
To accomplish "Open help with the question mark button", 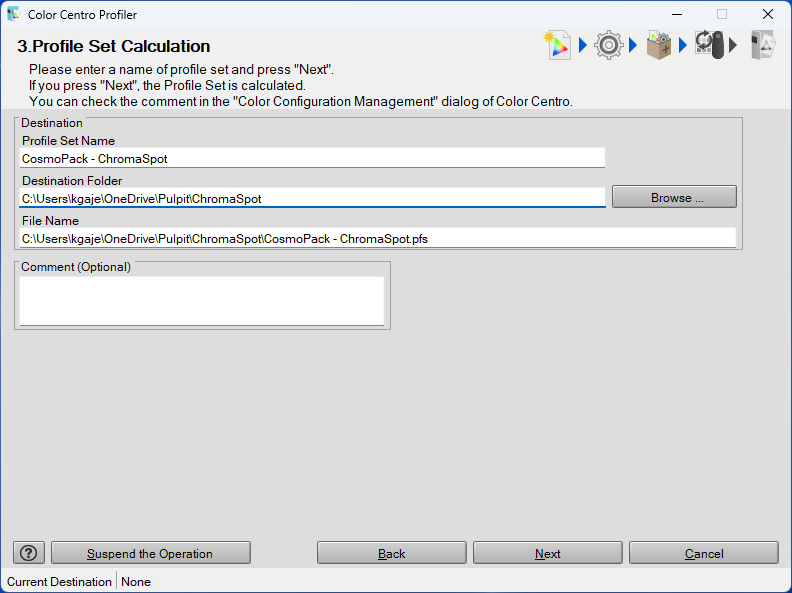I will point(29,553).
